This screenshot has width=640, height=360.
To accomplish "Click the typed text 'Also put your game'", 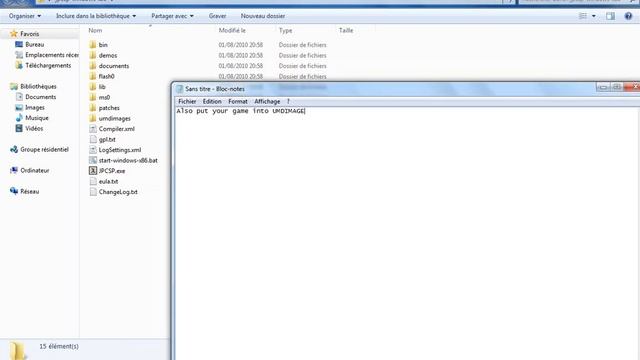I will [212, 111].
